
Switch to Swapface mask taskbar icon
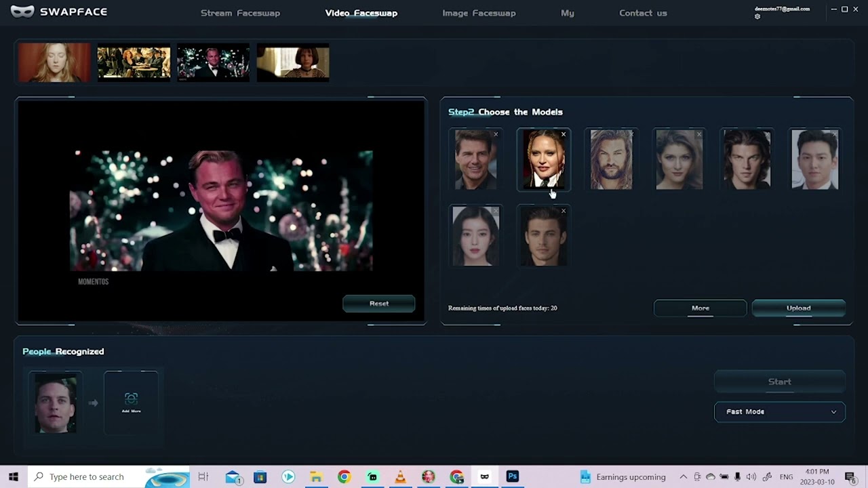tap(484, 477)
